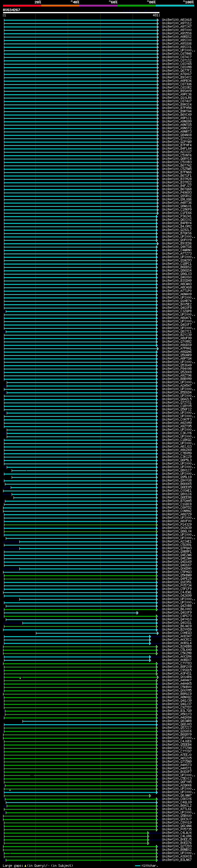Click hit label UniRef100_A4HST3

click(x=177, y=765)
